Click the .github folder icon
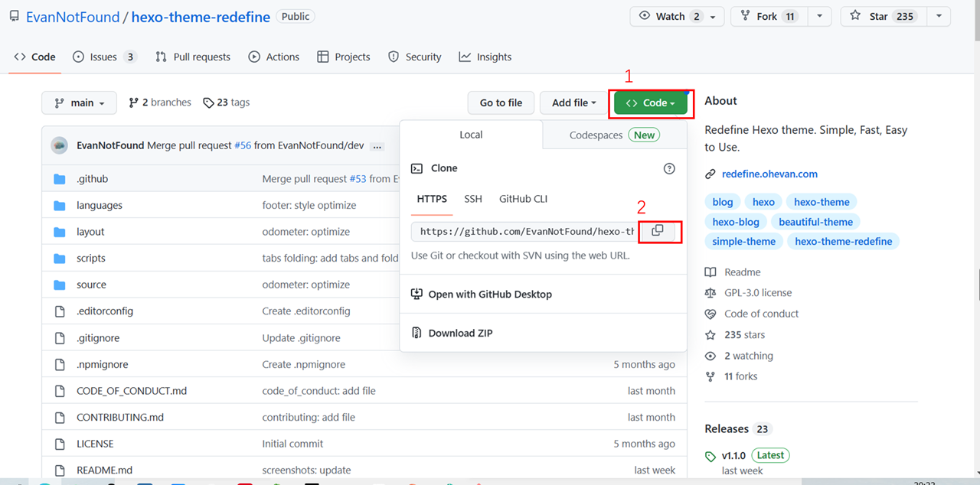The height and width of the screenshot is (485, 980). (x=60, y=179)
